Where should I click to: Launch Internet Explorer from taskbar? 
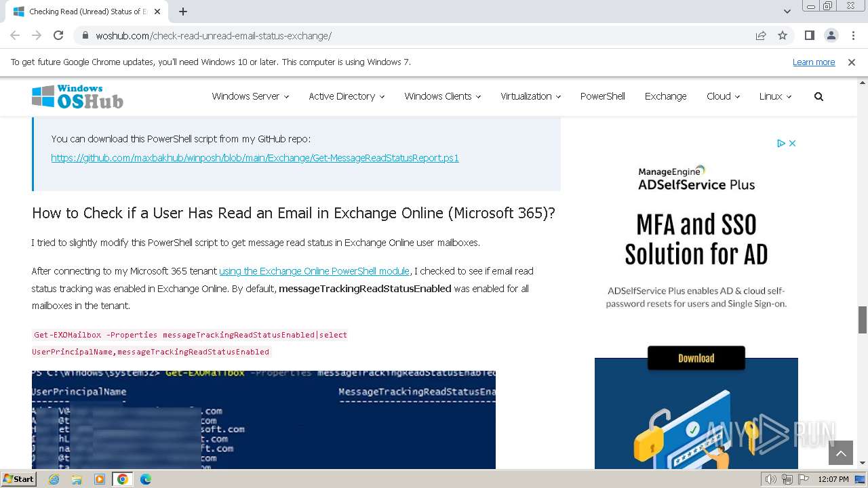click(54, 479)
